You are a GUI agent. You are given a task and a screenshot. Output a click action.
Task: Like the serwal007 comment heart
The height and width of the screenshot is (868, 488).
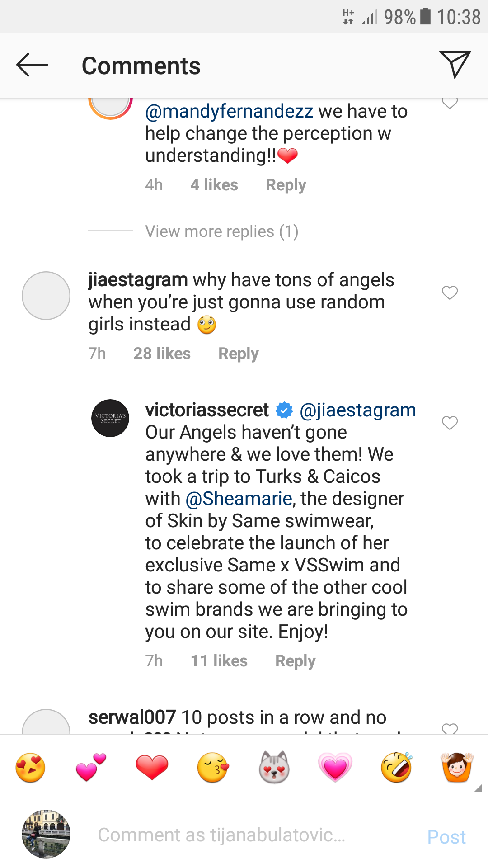[450, 728]
